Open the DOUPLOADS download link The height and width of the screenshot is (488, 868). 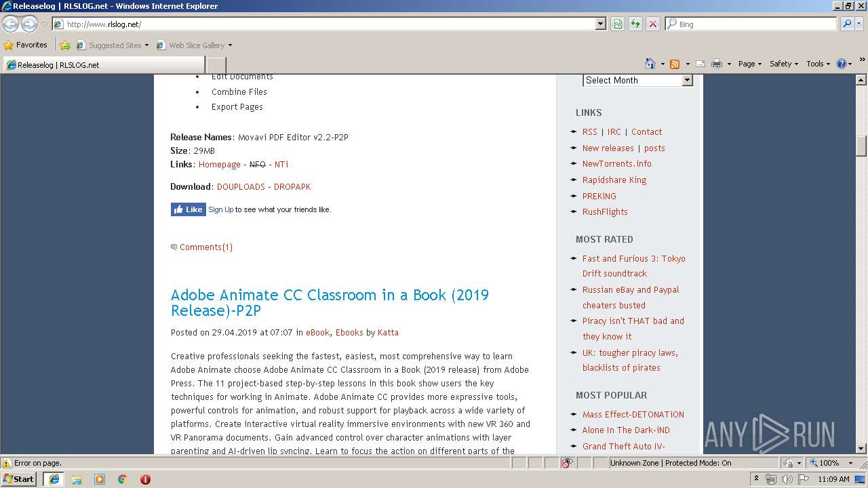tap(241, 186)
